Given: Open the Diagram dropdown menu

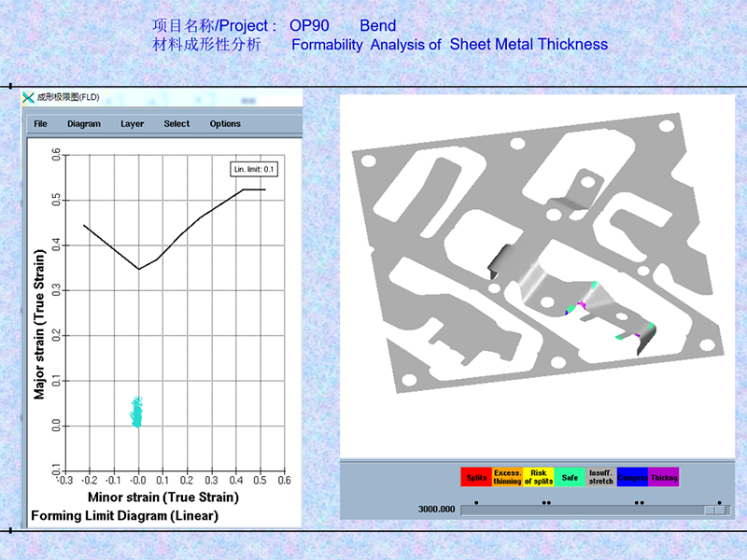Looking at the screenshot, I should pyautogui.click(x=84, y=123).
